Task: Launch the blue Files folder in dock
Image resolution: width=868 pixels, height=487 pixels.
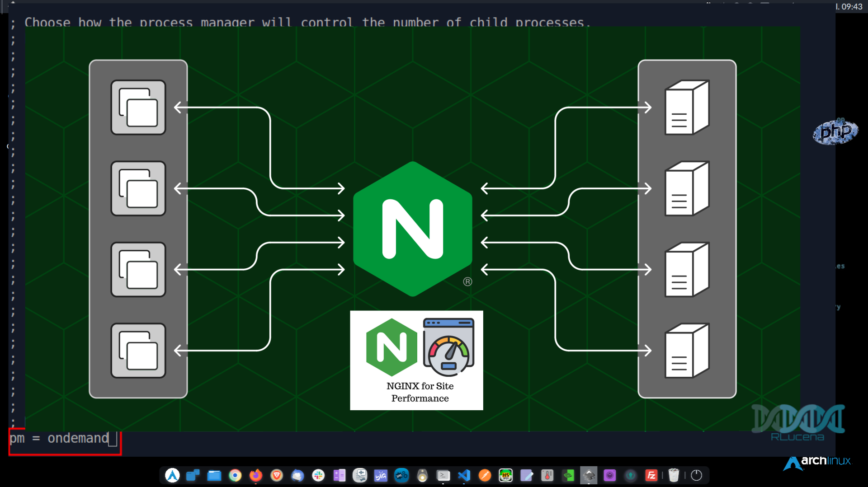Action: (214, 475)
